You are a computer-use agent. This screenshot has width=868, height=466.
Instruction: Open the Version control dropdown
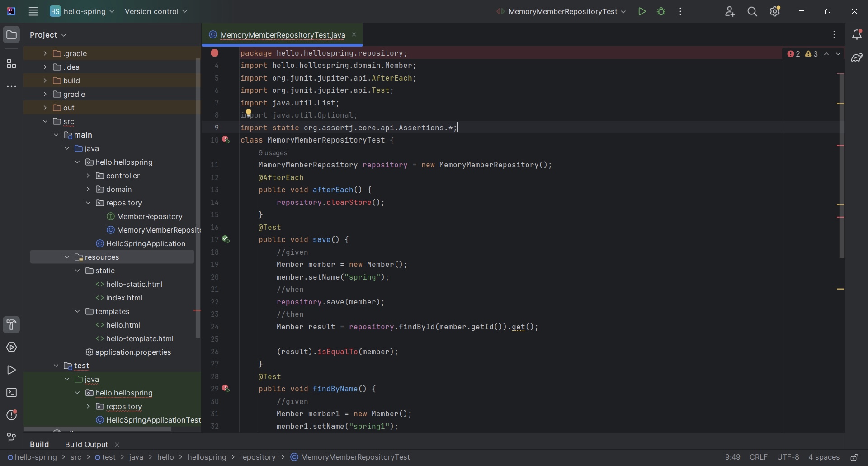tap(156, 12)
